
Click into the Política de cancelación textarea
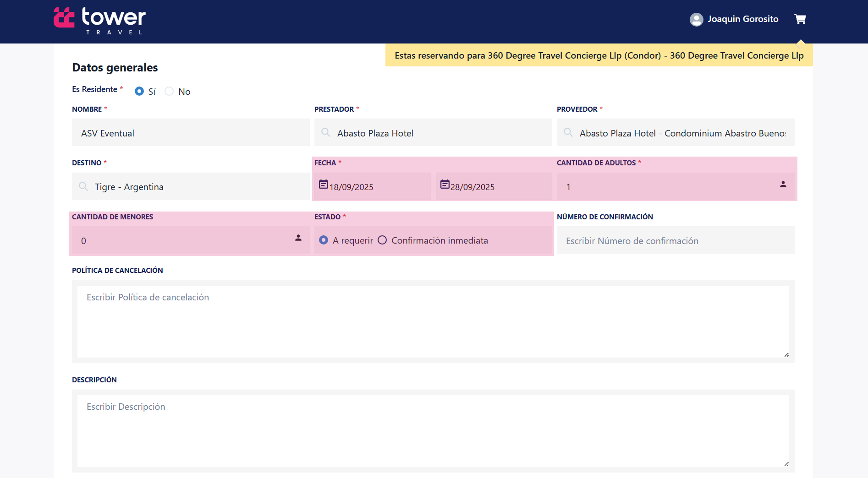(433, 321)
